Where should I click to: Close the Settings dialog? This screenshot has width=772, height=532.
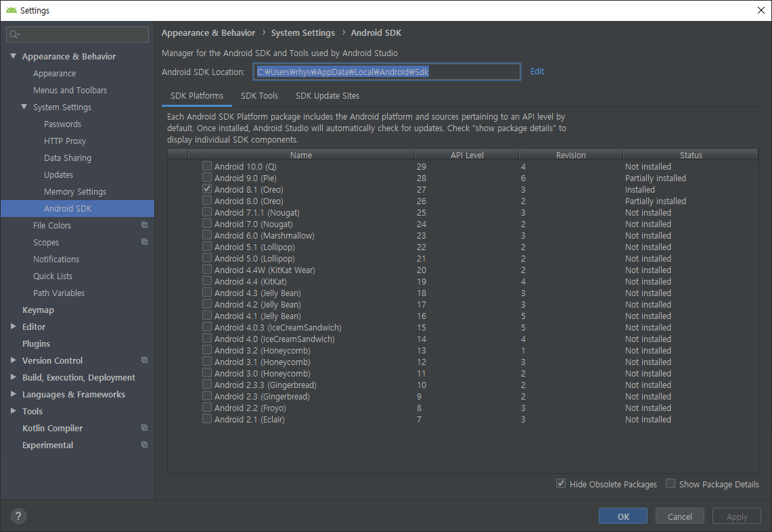[760, 10]
